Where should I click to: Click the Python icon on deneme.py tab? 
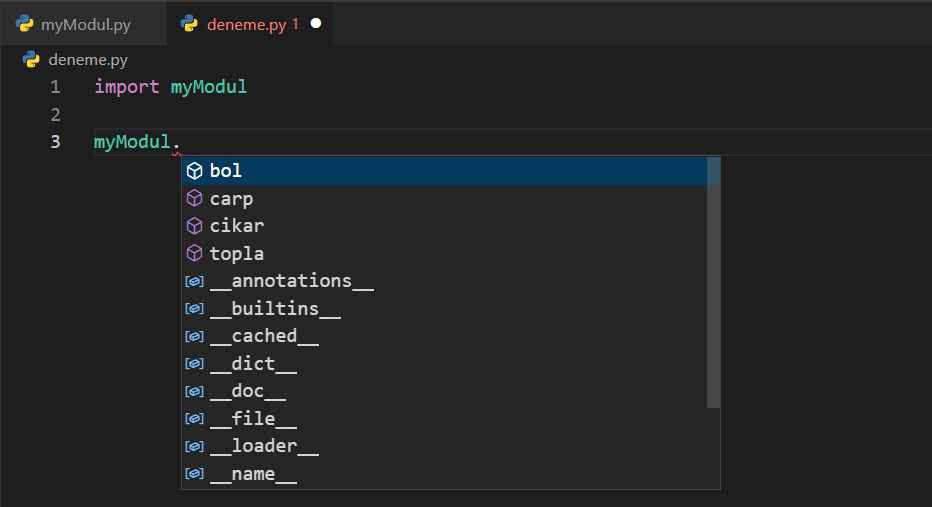tap(190, 24)
